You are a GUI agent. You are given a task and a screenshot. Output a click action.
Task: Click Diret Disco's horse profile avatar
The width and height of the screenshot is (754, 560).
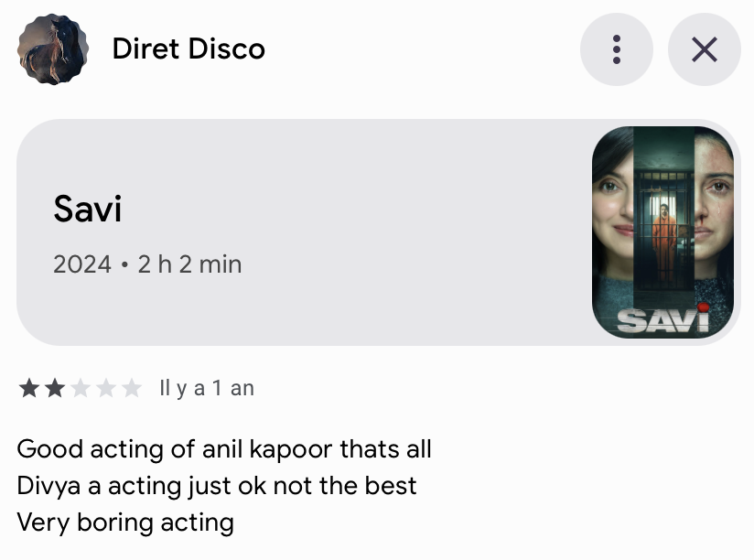tap(52, 49)
